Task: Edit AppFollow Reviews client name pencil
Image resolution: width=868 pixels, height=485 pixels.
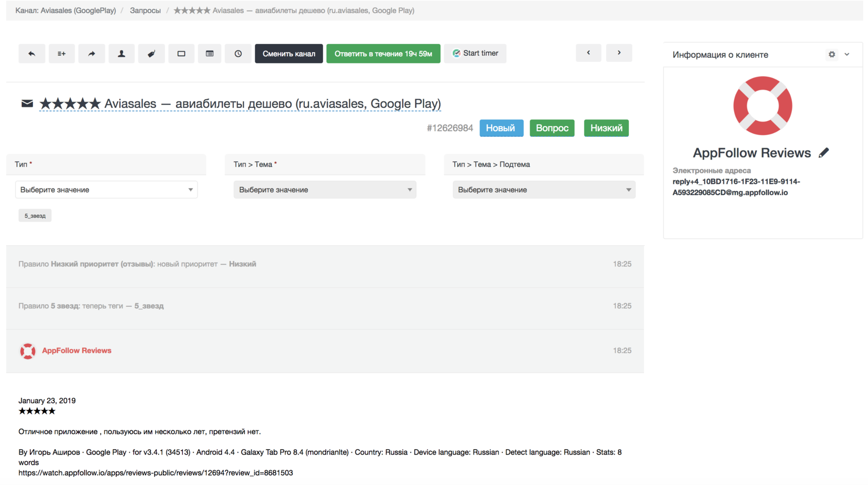Action: coord(824,153)
